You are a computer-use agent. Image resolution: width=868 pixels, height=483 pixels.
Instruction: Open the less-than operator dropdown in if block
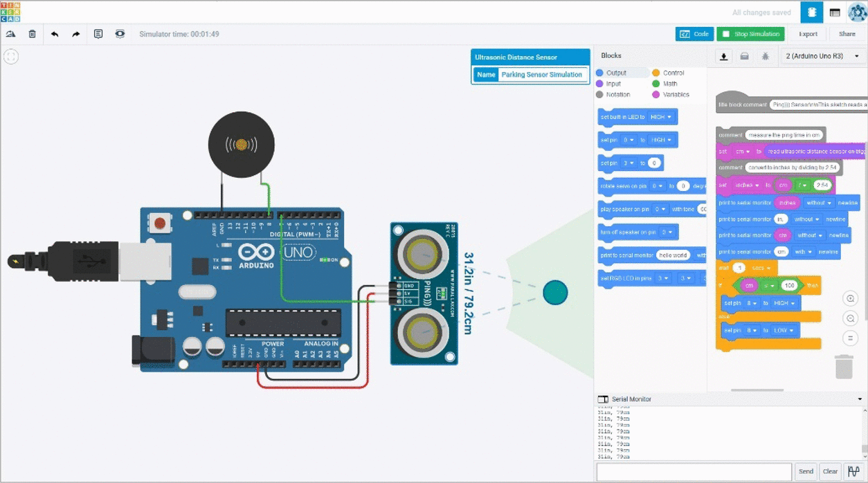[x=770, y=285]
